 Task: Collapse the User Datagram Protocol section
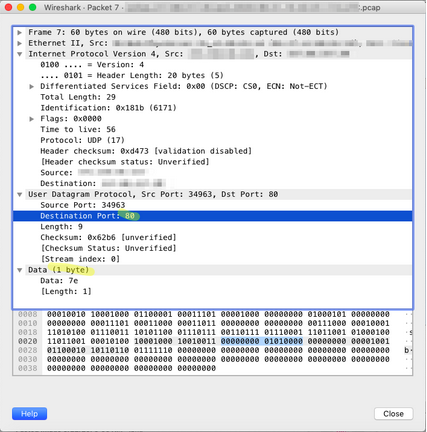click(x=20, y=194)
